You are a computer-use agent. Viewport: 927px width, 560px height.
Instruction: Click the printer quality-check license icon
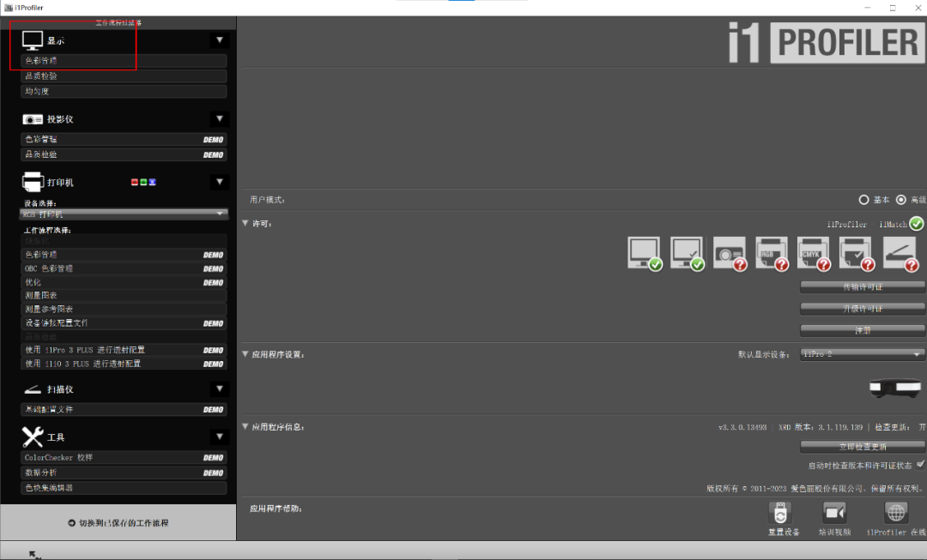click(857, 254)
